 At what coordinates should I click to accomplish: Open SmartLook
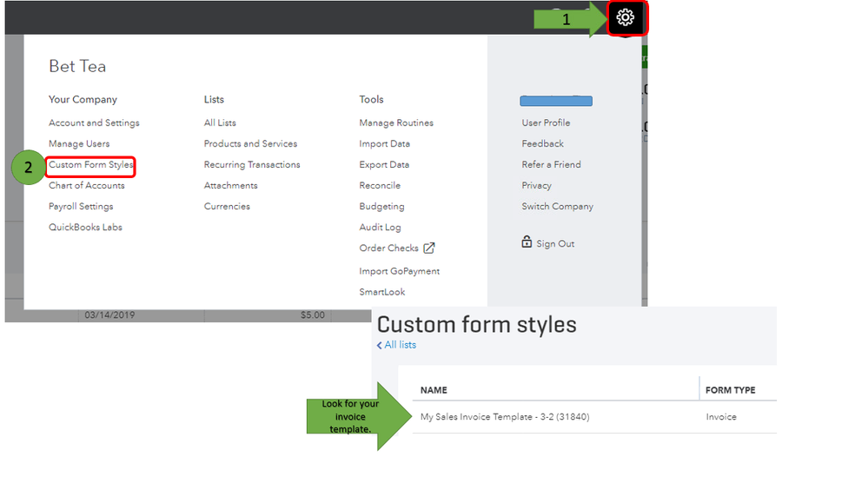point(382,292)
